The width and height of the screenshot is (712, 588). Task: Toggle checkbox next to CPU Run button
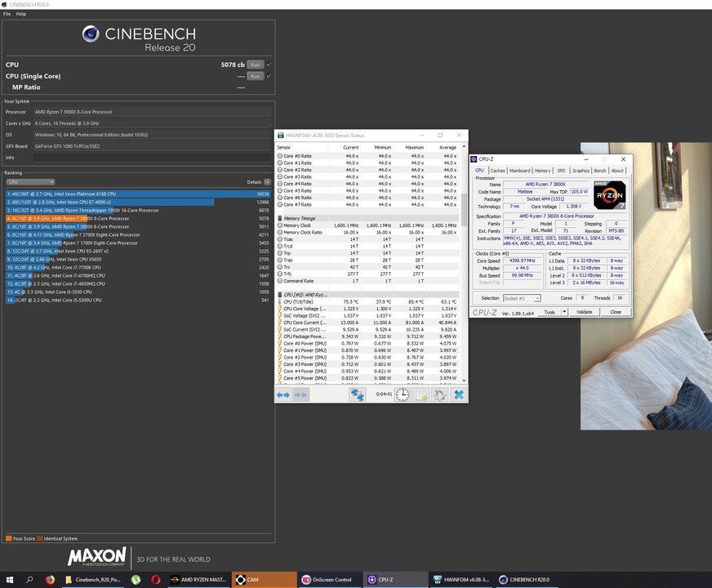(269, 65)
